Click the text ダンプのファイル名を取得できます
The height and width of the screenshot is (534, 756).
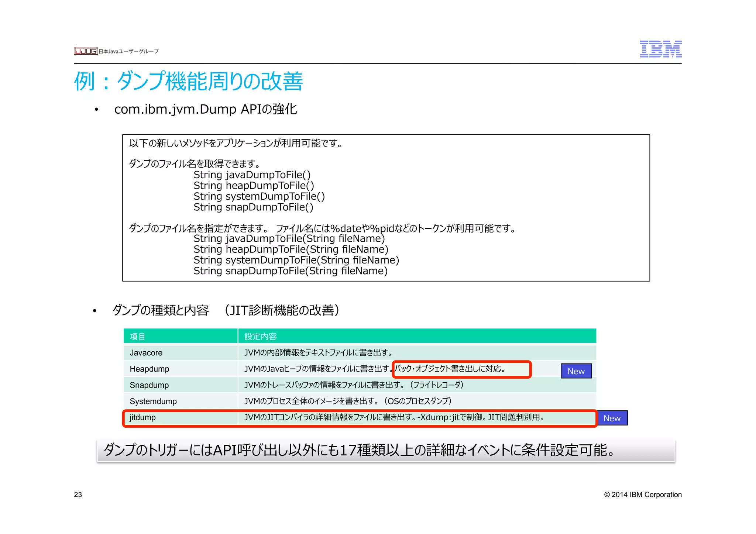[195, 163]
